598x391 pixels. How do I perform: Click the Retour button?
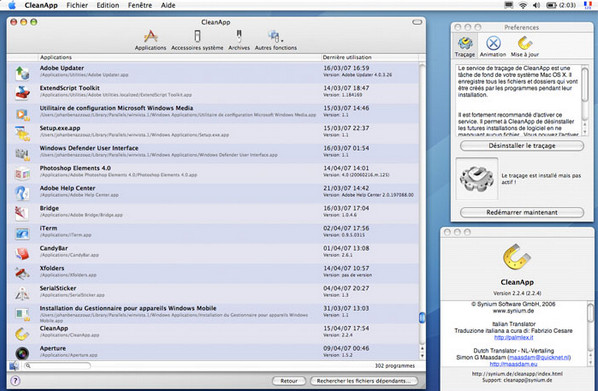click(289, 381)
